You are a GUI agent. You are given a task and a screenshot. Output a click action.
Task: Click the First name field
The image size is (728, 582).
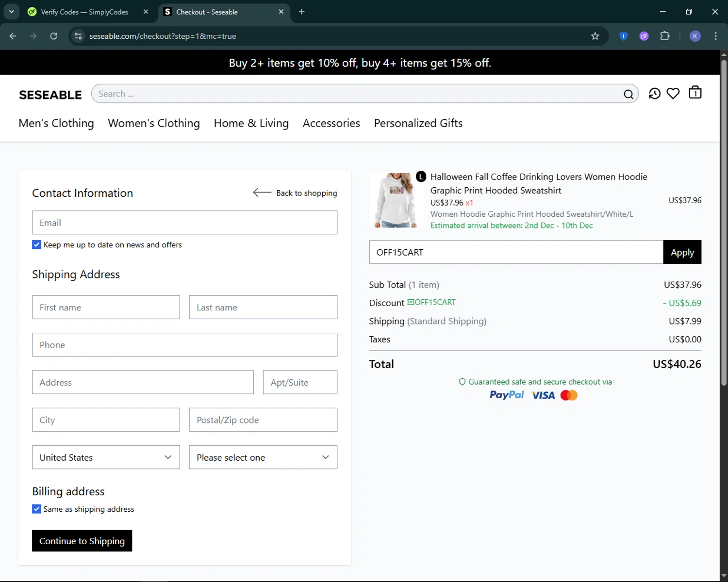pyautogui.click(x=106, y=307)
